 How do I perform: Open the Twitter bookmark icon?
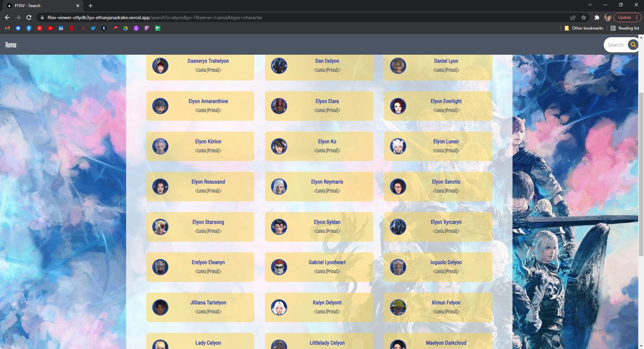(x=93, y=28)
